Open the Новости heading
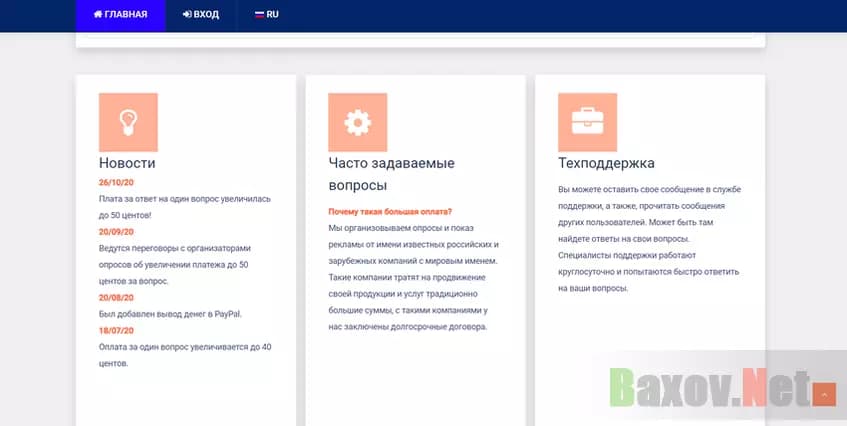The width and height of the screenshot is (847, 426). tap(127, 163)
